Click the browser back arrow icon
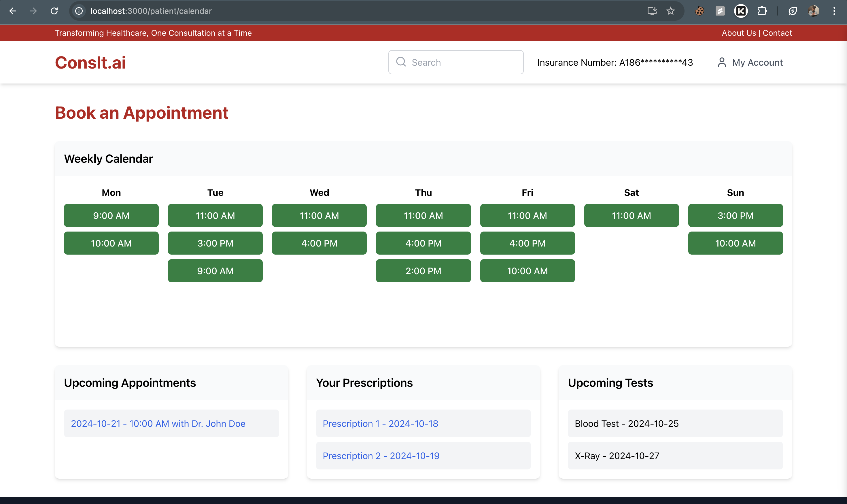 click(x=13, y=11)
